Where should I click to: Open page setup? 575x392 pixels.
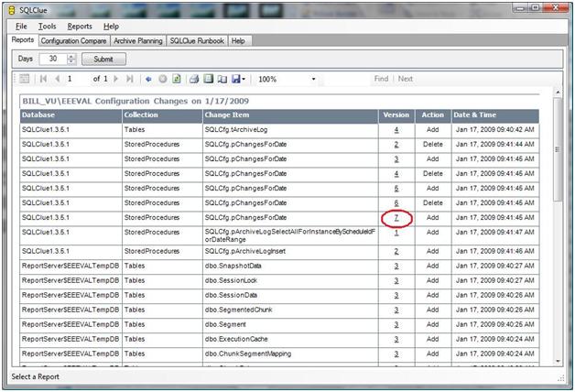coord(222,79)
